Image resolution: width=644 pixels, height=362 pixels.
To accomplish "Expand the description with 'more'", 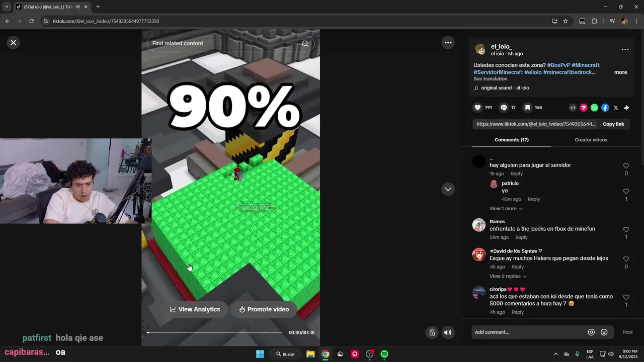I will point(620,72).
